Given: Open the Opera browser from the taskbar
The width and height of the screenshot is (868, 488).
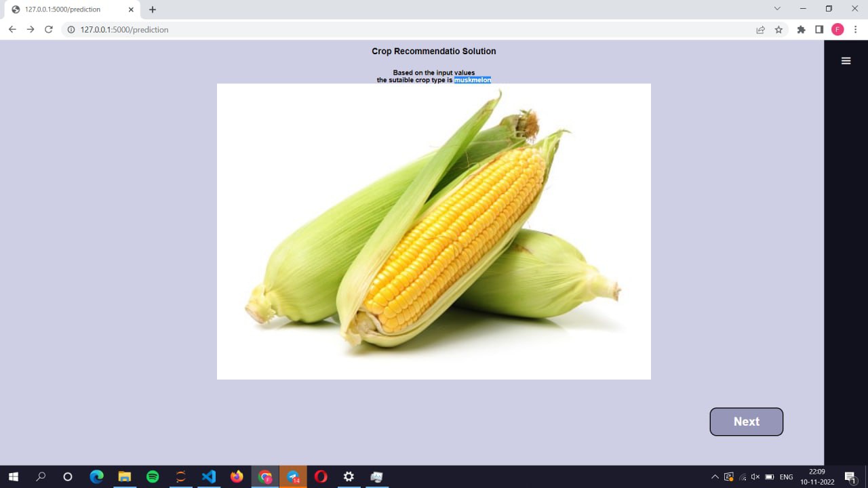Looking at the screenshot, I should coord(321,477).
